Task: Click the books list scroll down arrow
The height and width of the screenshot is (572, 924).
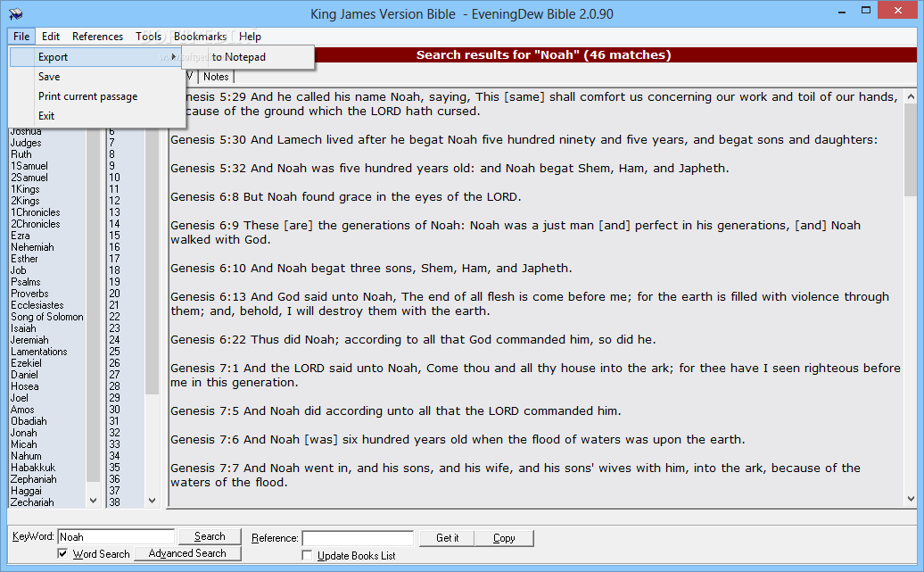Action: (x=93, y=501)
